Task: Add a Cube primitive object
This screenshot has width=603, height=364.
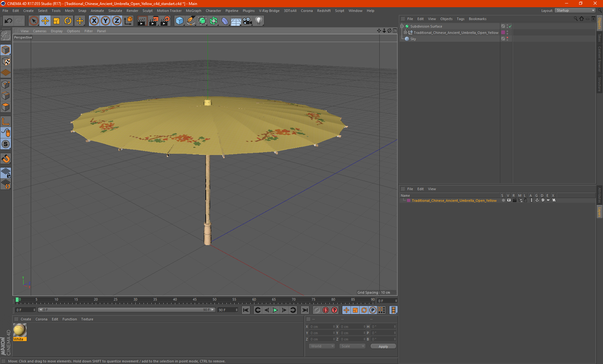Action: point(179,21)
